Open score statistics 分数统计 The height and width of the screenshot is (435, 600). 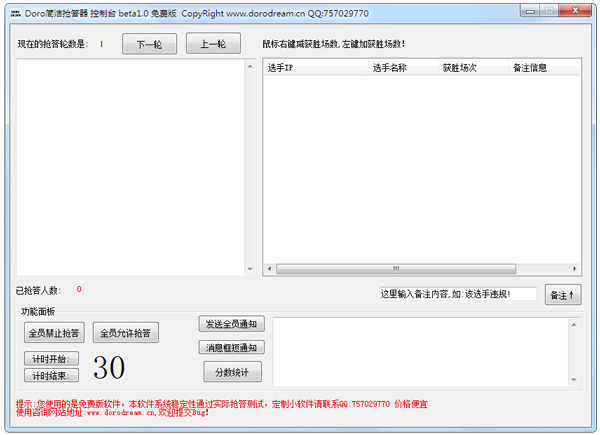(232, 372)
